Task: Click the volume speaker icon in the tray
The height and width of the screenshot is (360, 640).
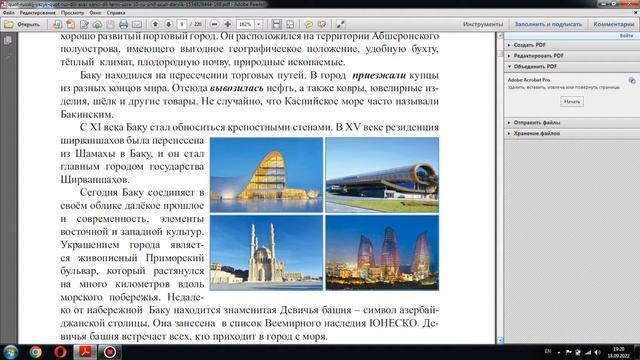Action: [598, 352]
